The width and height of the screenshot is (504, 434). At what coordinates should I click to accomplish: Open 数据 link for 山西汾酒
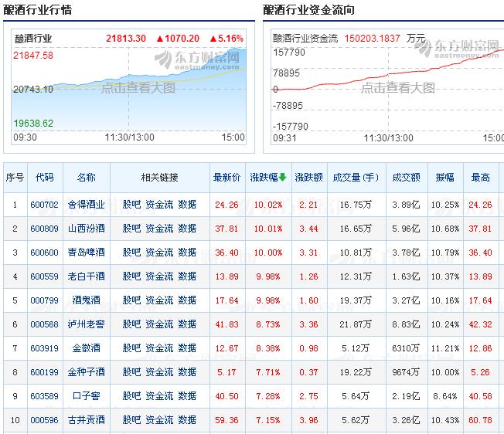[x=187, y=229]
